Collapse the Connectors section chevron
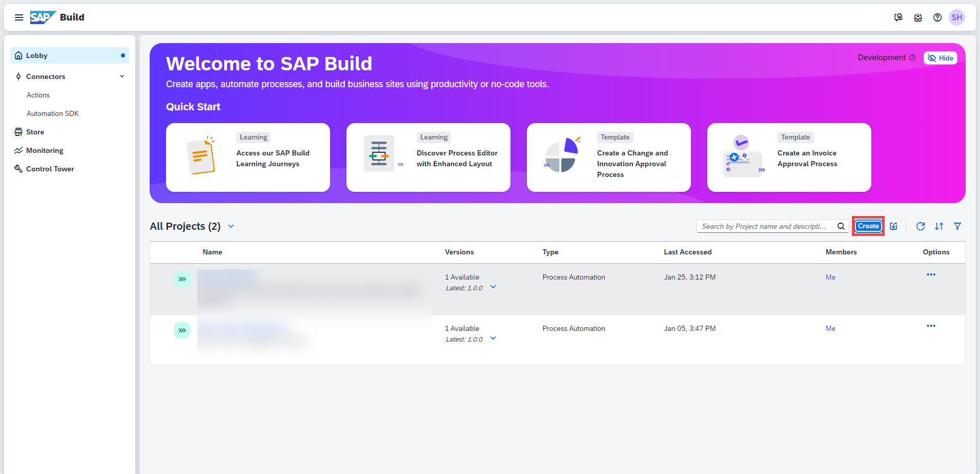The width and height of the screenshot is (980, 474). click(x=122, y=76)
